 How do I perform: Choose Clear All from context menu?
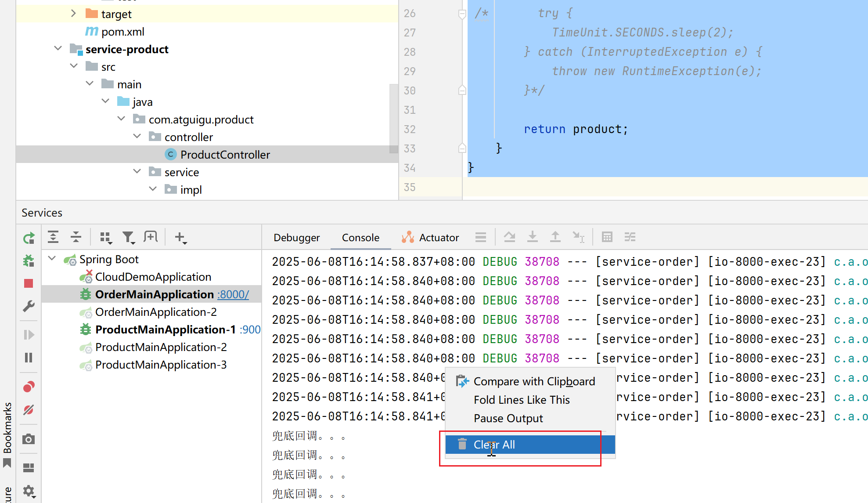(494, 445)
